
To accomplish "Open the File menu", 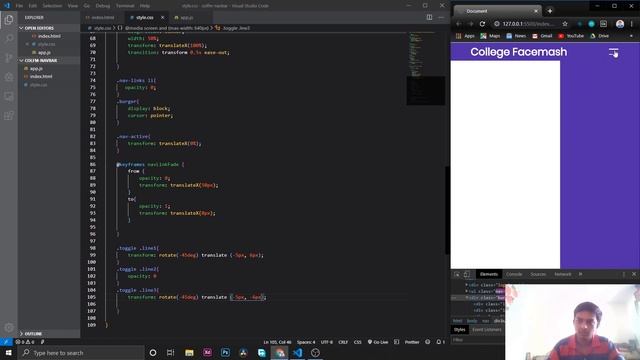I will [x=19, y=6].
